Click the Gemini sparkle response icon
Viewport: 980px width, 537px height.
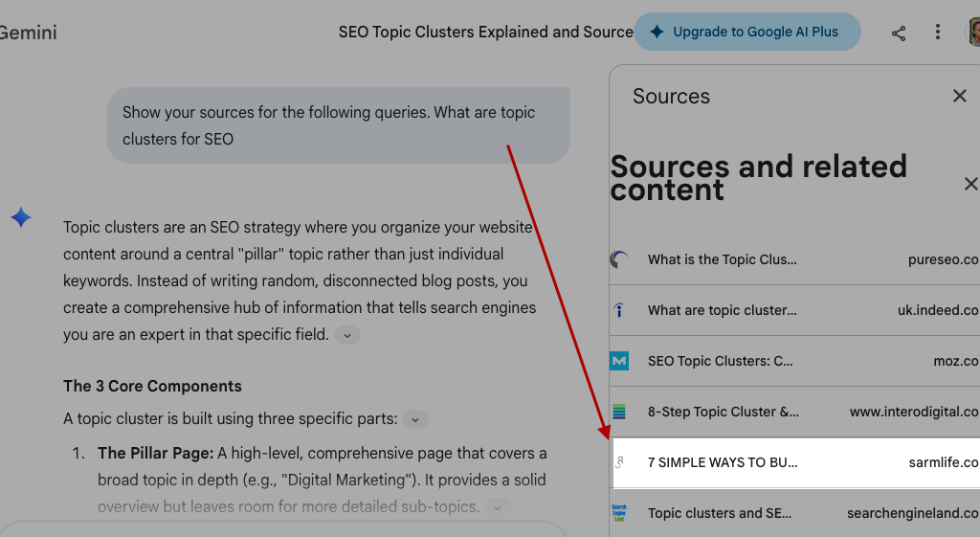[21, 217]
